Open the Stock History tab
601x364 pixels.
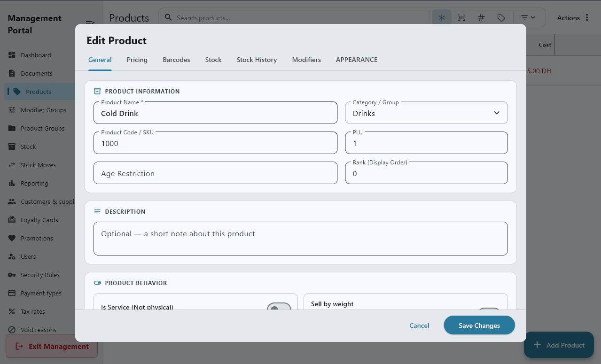pos(257,60)
